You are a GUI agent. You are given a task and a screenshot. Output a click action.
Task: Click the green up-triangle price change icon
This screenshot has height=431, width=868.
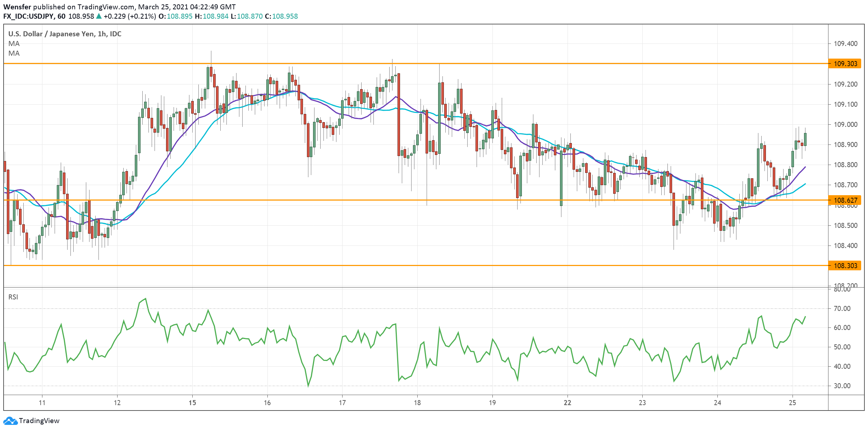tap(99, 16)
